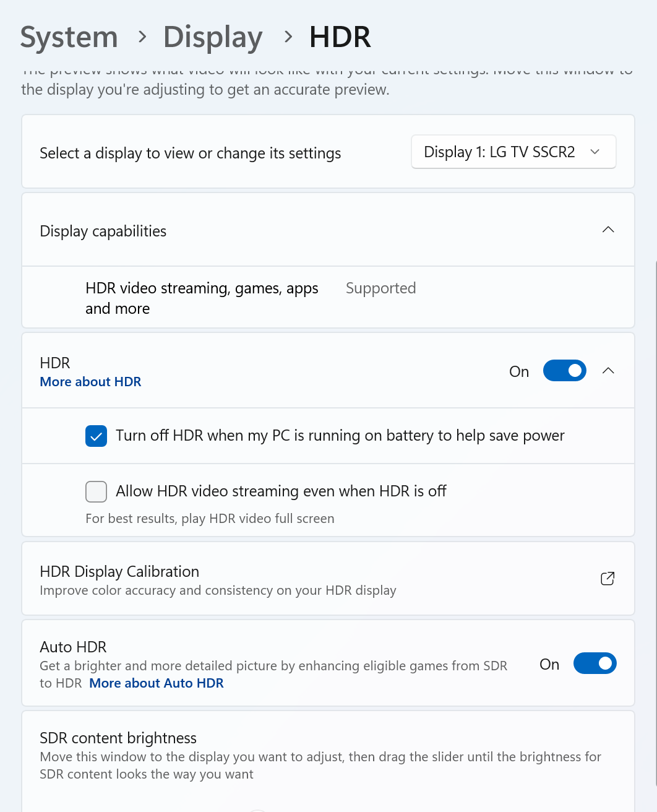
Task: Select the SDR content brightness heading
Action: tap(118, 738)
